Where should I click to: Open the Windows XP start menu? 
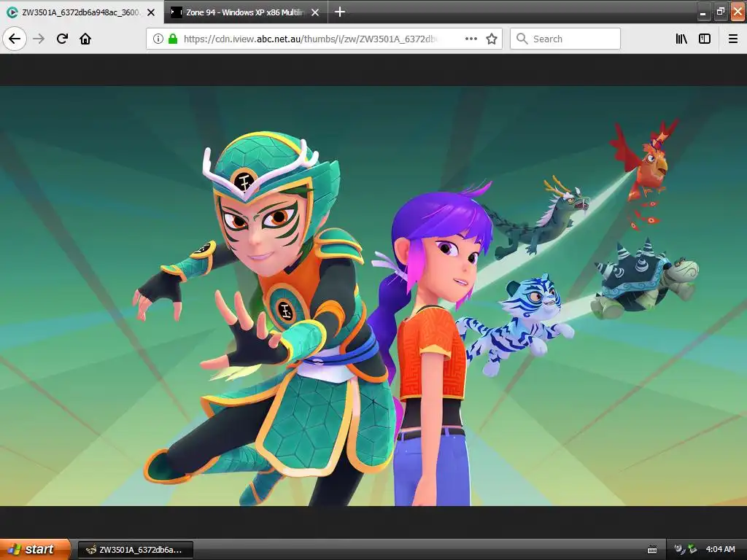(35, 549)
